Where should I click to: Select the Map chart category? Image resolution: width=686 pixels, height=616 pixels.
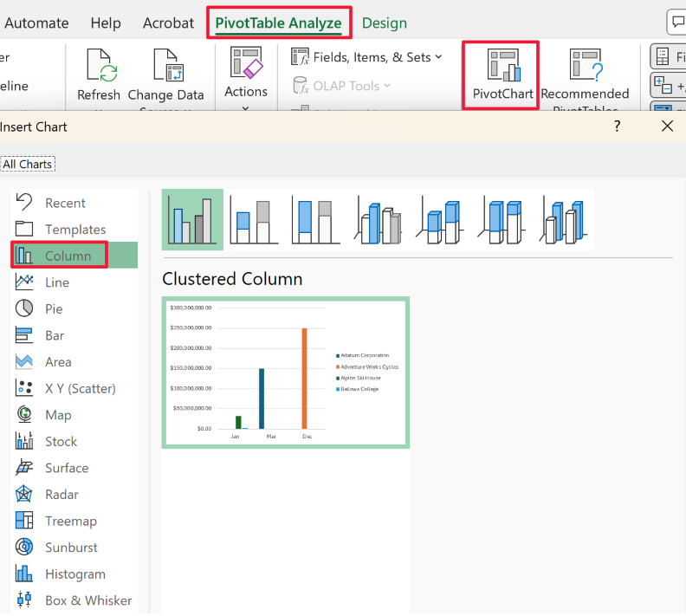click(74, 415)
